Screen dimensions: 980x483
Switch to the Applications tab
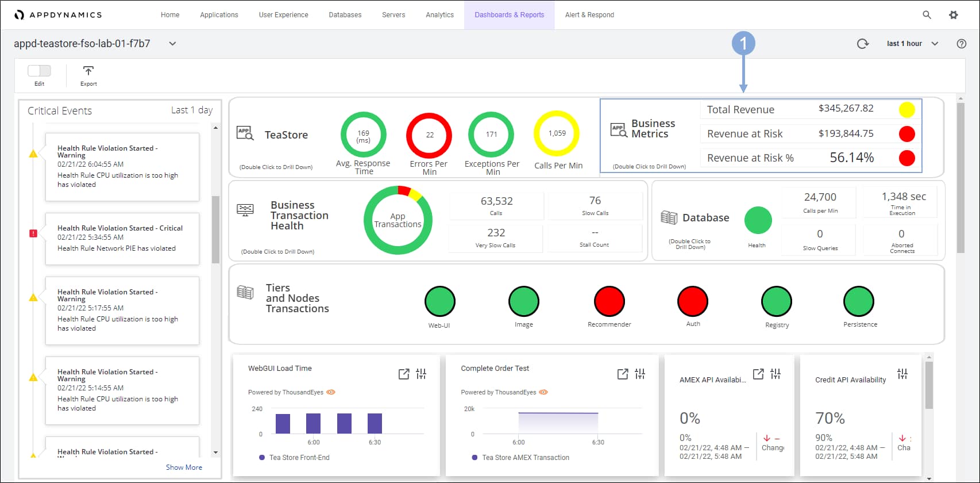click(219, 15)
